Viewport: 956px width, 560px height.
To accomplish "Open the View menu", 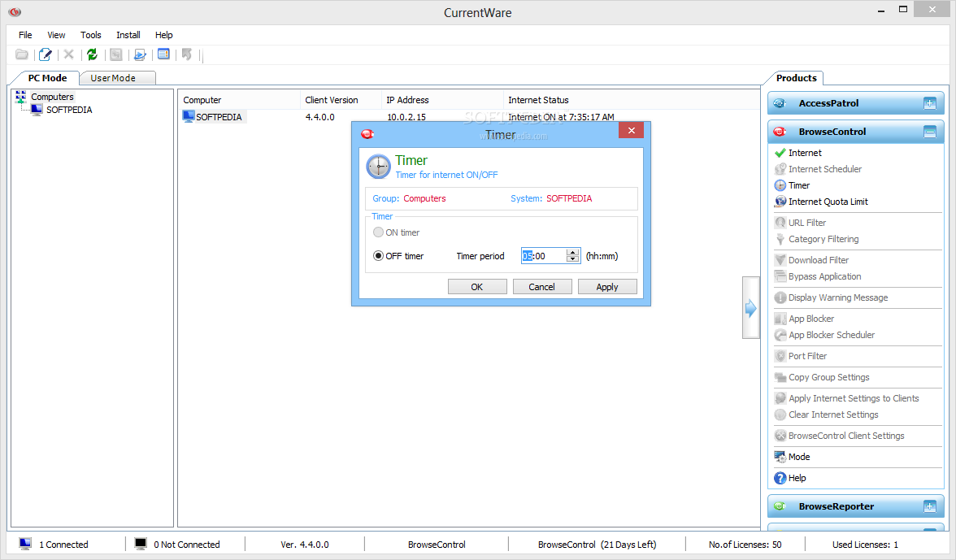I will 56,35.
